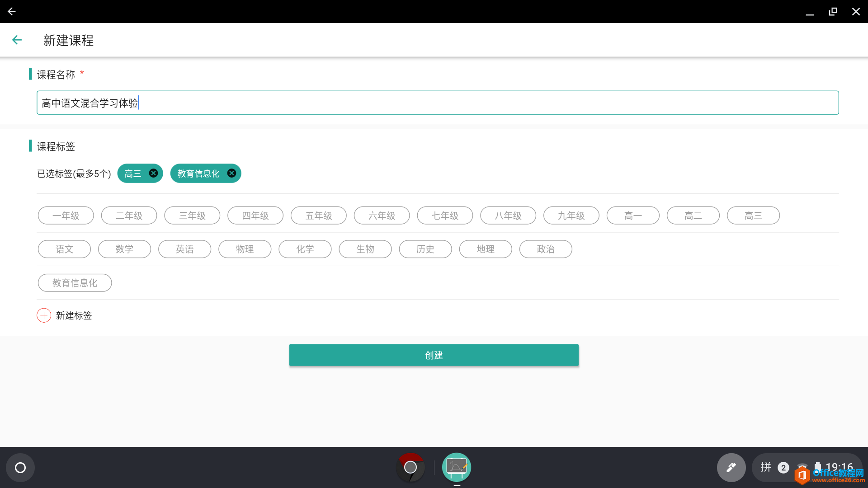
Task: Click the 已选标签(最多5个) label
Action: click(x=74, y=174)
